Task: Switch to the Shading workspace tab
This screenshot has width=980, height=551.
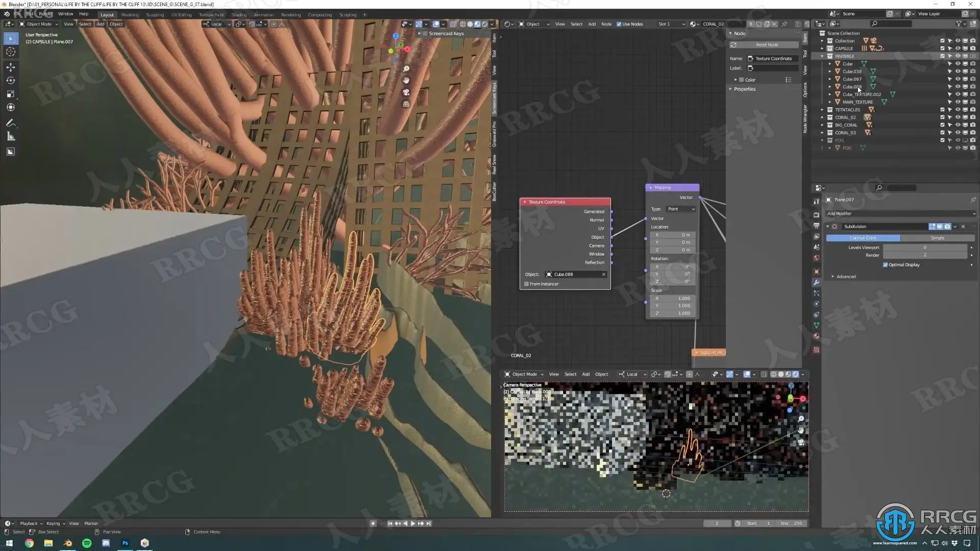Action: tap(238, 15)
